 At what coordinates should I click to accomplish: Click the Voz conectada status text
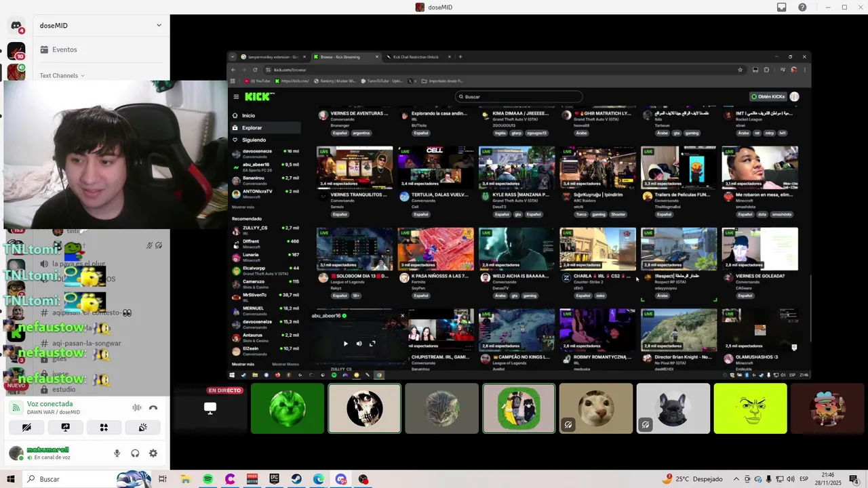click(x=50, y=404)
